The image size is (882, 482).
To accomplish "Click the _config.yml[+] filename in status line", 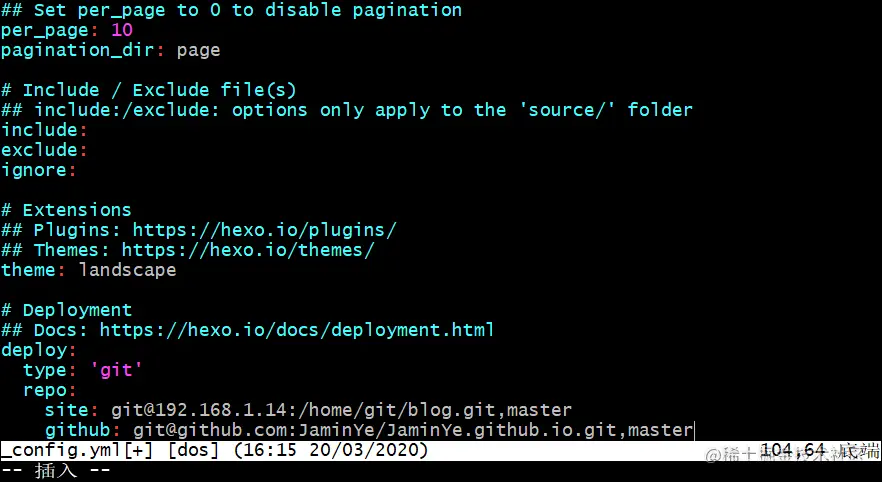I will tap(77, 451).
